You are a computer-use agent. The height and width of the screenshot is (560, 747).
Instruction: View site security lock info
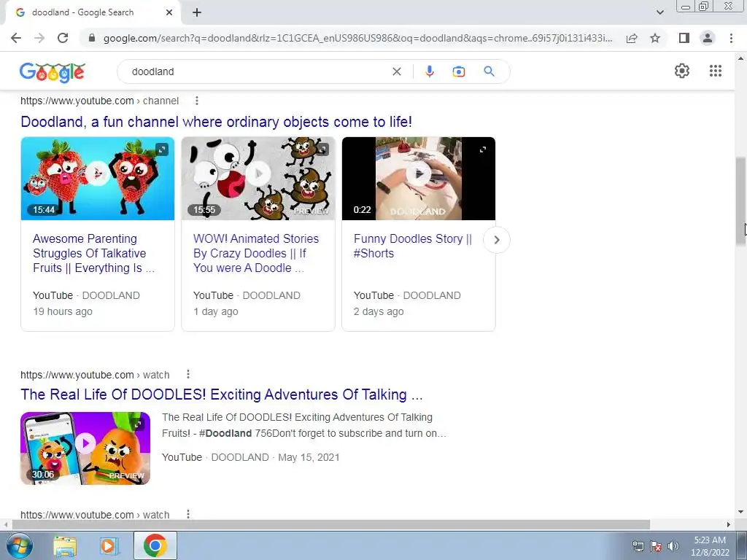tap(92, 38)
